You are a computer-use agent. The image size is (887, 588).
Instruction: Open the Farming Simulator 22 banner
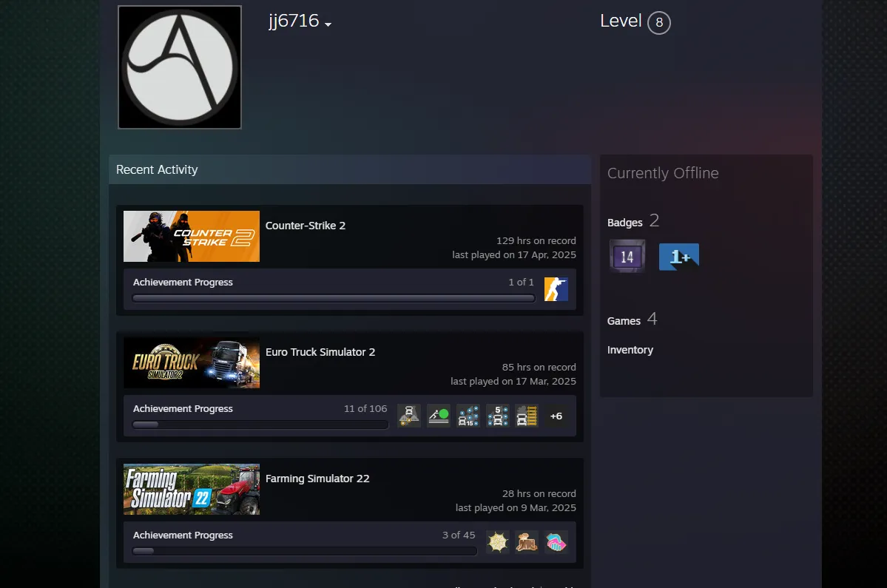(192, 490)
